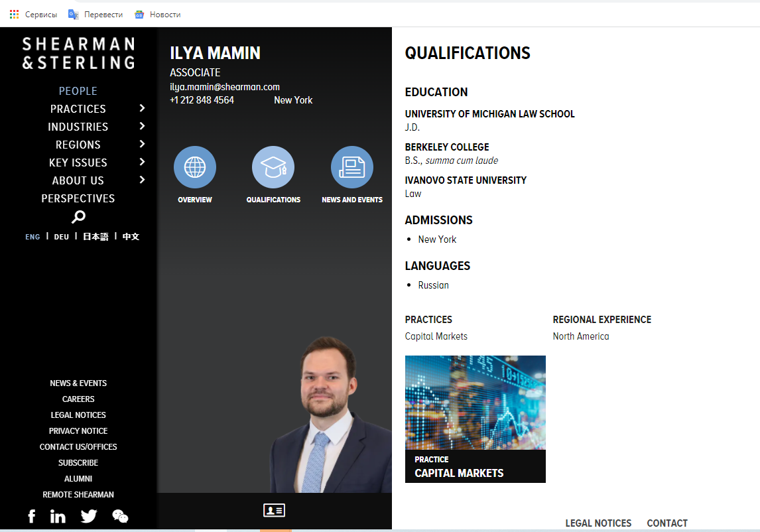The width and height of the screenshot is (760, 532).
Task: Open the News and Events newspaper icon
Action: pyautogui.click(x=351, y=167)
